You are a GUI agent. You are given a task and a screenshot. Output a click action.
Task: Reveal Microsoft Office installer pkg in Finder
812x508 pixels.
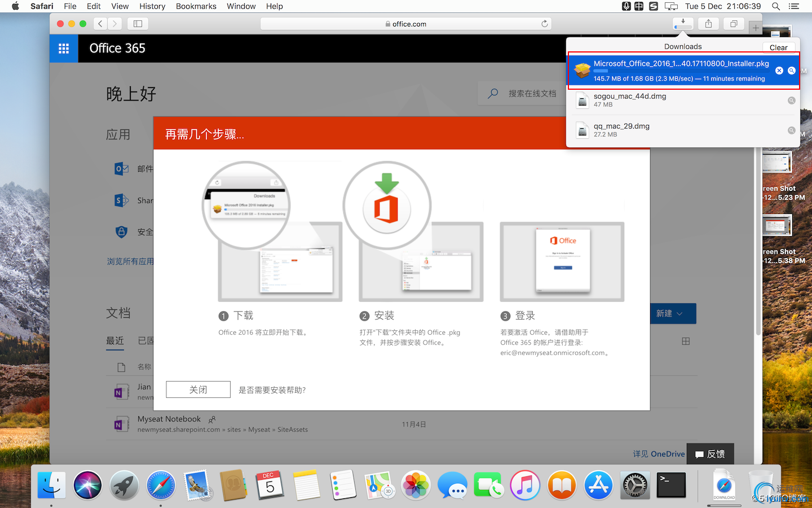coord(792,71)
